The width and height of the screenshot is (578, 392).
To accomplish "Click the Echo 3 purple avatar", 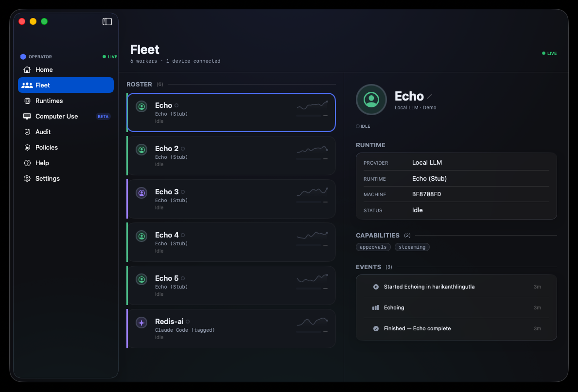I will coord(141,193).
